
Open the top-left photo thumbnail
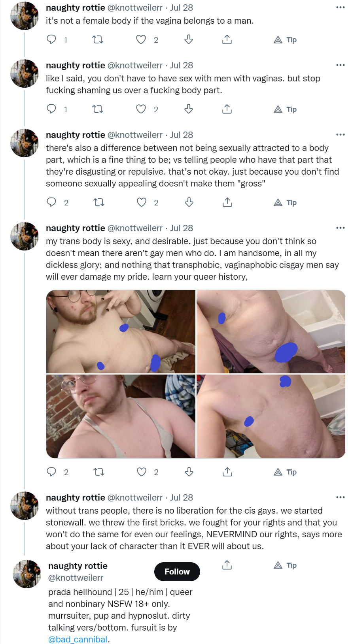click(x=121, y=331)
